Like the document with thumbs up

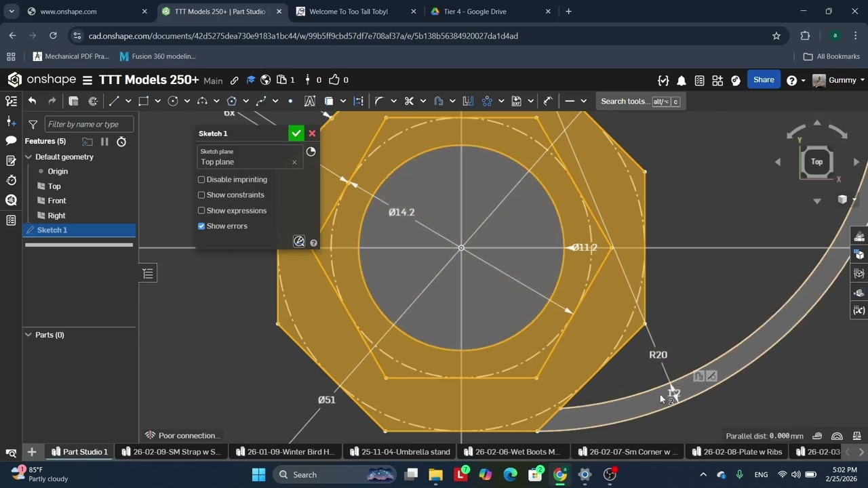(x=334, y=80)
